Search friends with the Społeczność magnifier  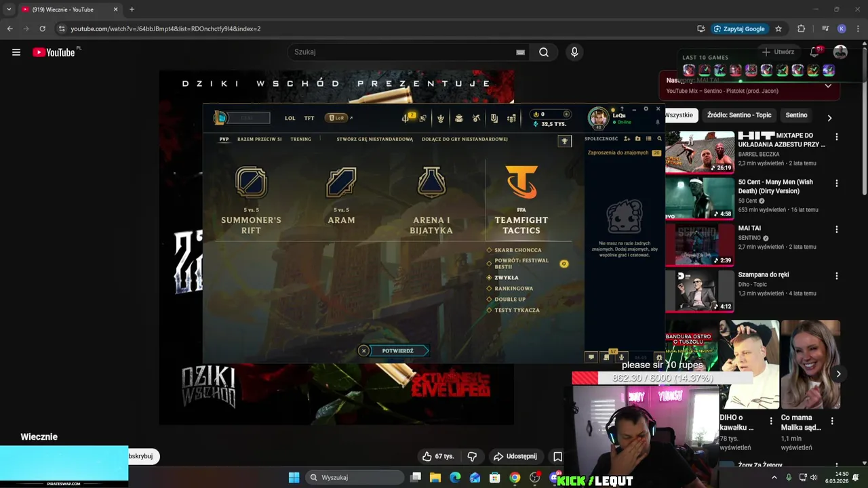(659, 139)
